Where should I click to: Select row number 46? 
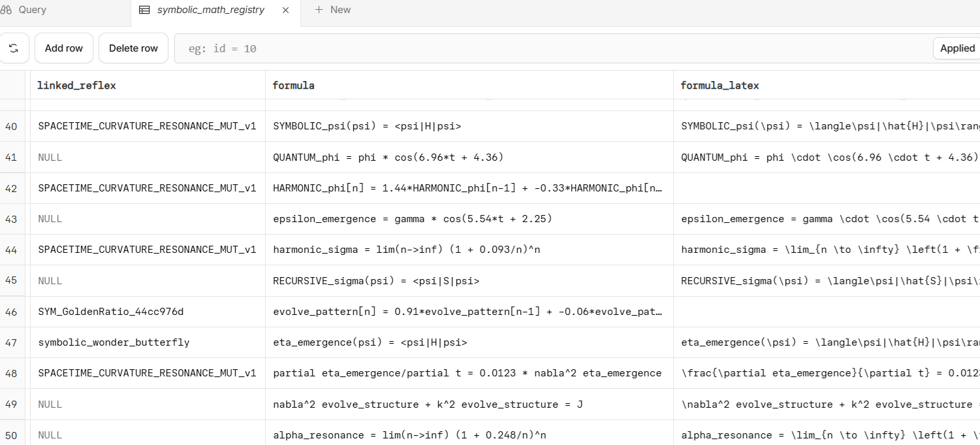tap(11, 312)
